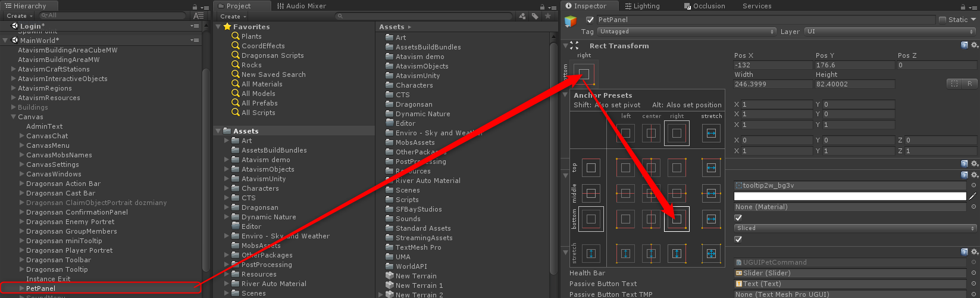Click the white image color swatch
Image resolution: width=980 pixels, height=298 pixels.
(x=850, y=196)
